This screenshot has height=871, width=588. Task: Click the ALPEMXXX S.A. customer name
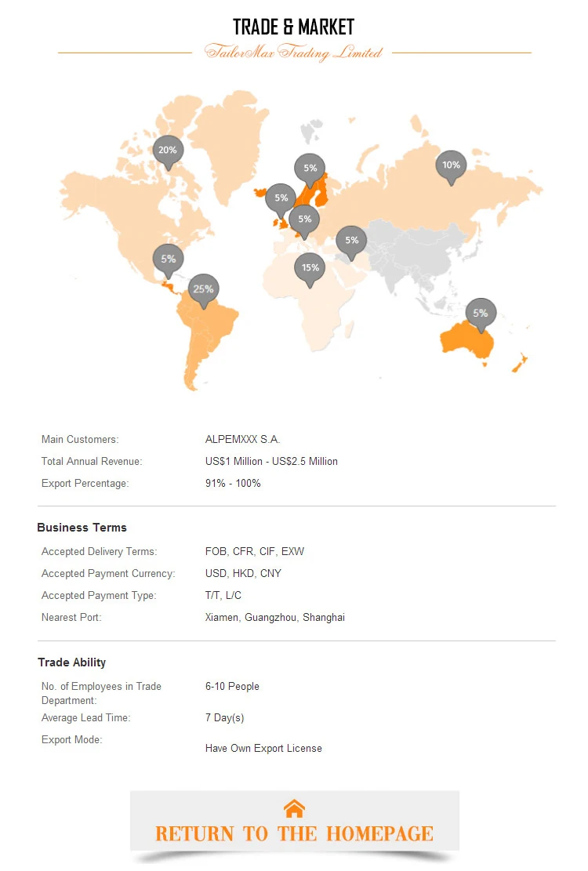[242, 439]
